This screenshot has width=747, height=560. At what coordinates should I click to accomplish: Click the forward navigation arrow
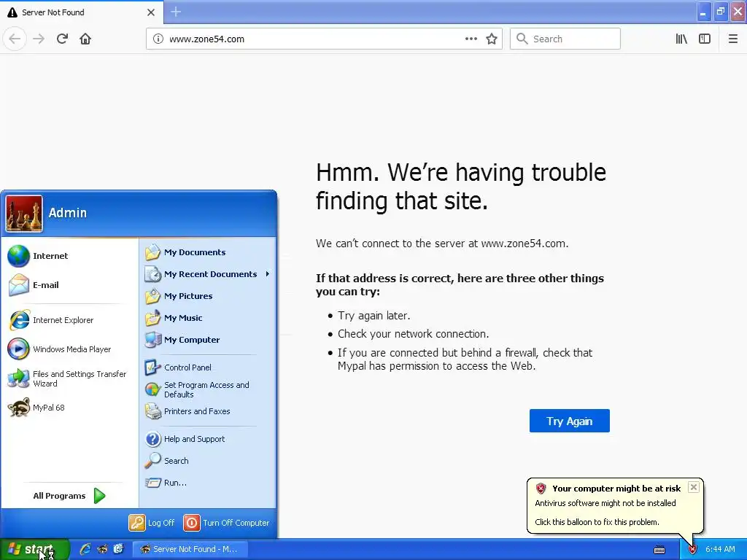click(x=39, y=39)
